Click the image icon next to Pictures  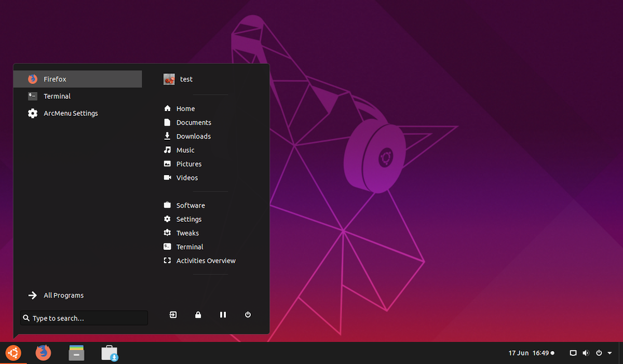click(167, 164)
